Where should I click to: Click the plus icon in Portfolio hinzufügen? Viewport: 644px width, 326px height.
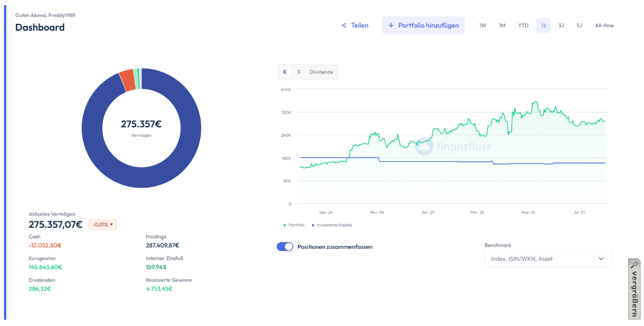click(391, 26)
